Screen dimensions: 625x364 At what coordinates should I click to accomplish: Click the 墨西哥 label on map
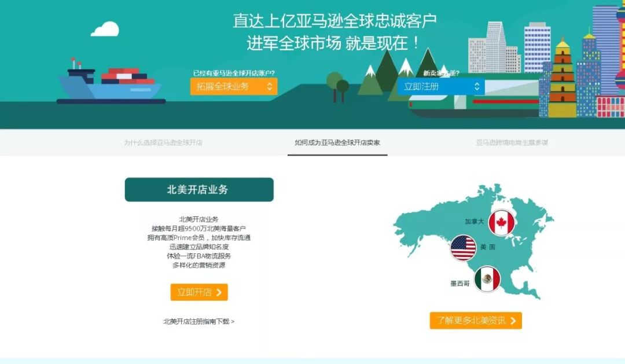[460, 284]
